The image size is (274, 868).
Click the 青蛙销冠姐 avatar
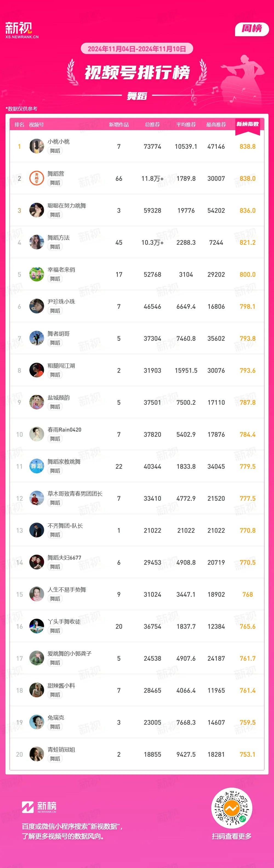click(36, 755)
